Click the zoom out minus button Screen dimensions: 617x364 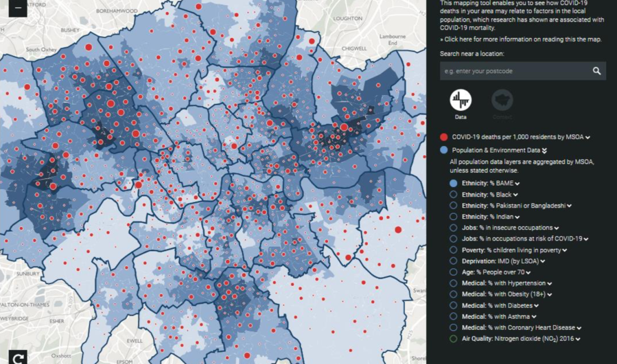pos(18,8)
